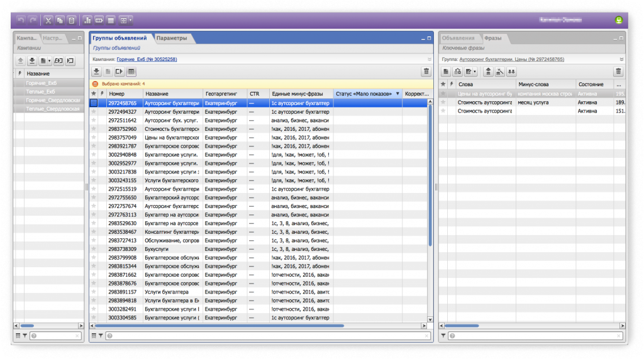Switch to the Объявления tab
Screen dimensions: 644x359
point(458,38)
